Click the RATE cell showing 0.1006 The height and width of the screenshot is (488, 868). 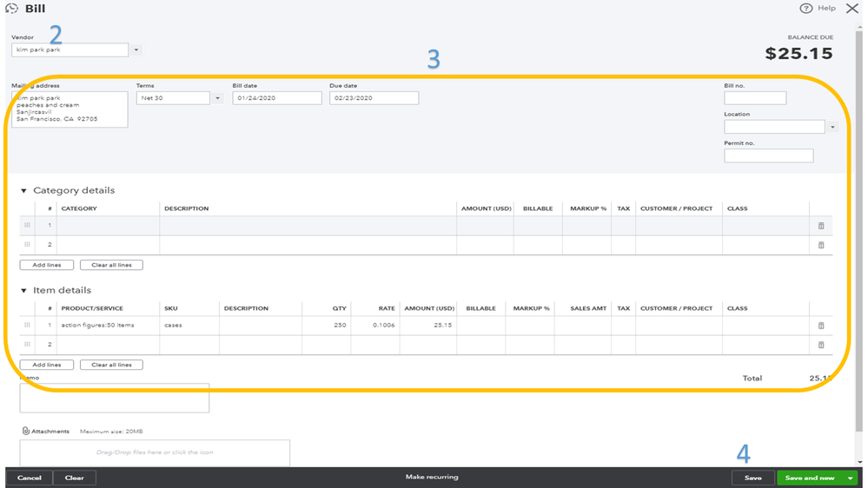pos(375,326)
